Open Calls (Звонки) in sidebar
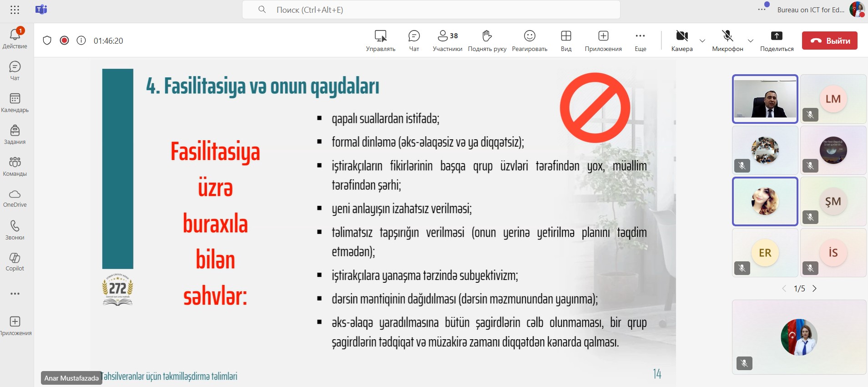The height and width of the screenshot is (387, 868). (15, 230)
